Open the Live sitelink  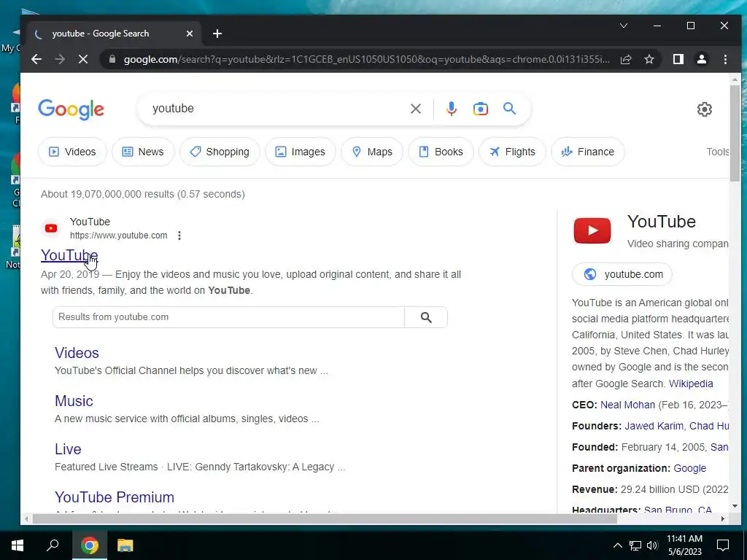click(68, 449)
